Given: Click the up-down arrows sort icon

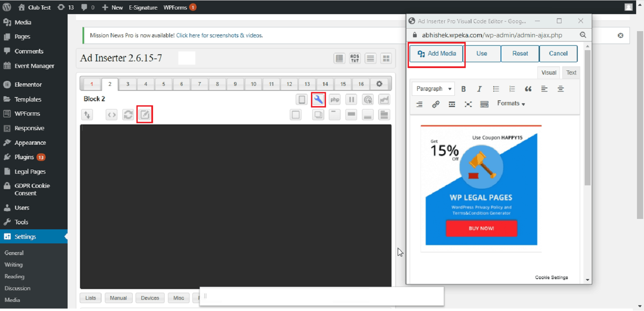Looking at the screenshot, I should [87, 115].
